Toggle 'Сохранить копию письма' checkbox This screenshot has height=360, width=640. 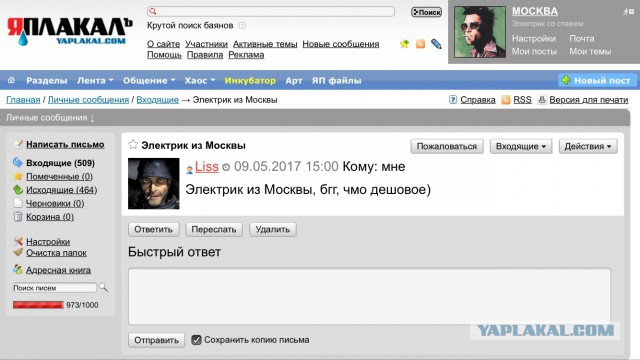click(x=196, y=340)
